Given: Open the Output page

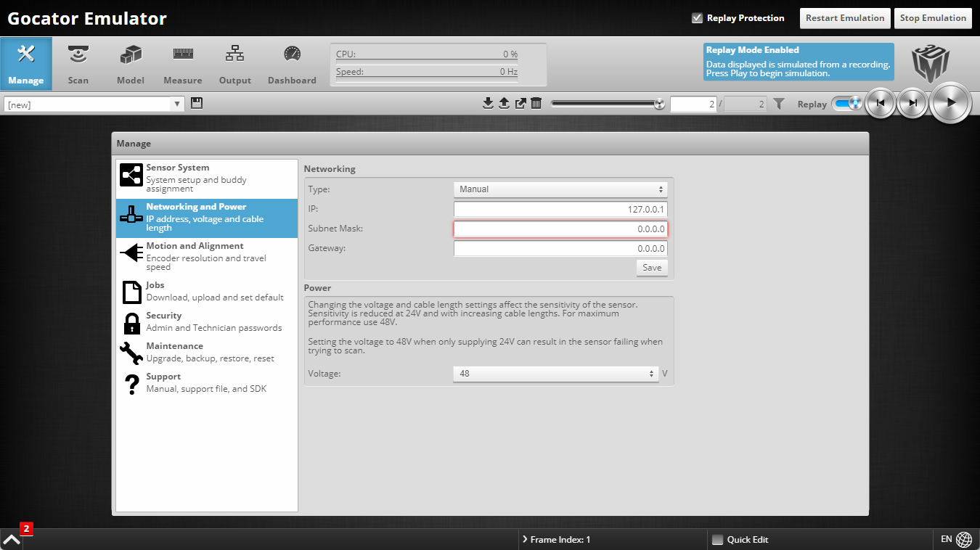Looking at the screenshot, I should click(x=235, y=64).
